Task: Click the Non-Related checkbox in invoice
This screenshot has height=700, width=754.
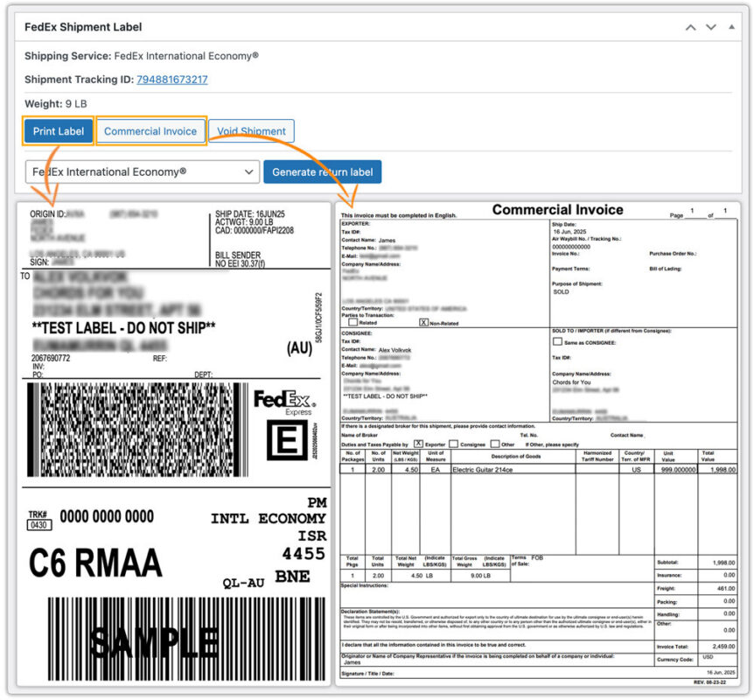Action: tap(423, 322)
